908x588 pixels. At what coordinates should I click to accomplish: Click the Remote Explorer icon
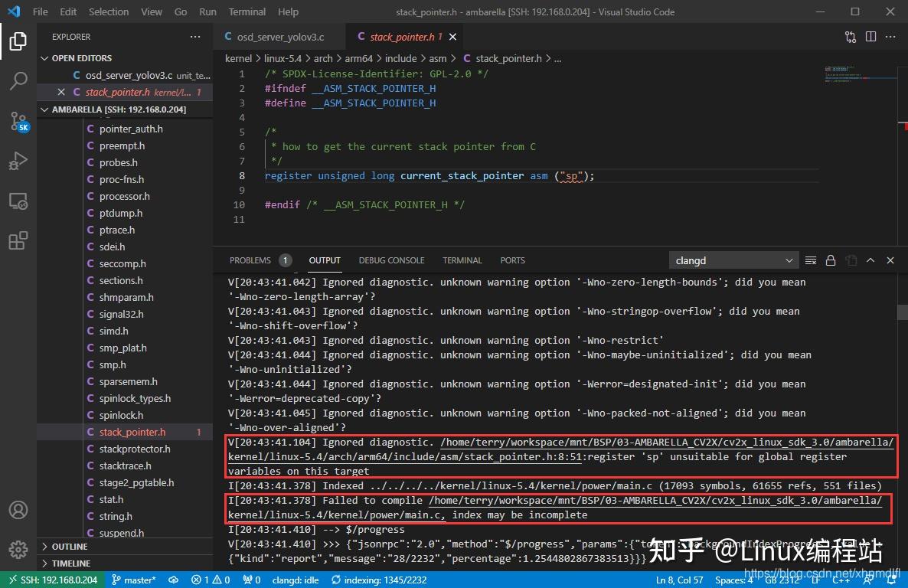pyautogui.click(x=18, y=201)
